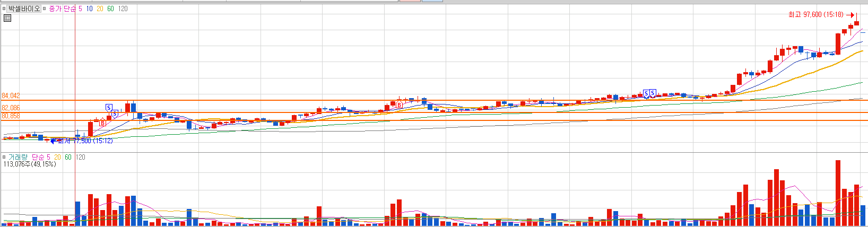Select the 84,042 horizontal price line
The height and width of the screenshot is (227, 868).
coord(434,100)
